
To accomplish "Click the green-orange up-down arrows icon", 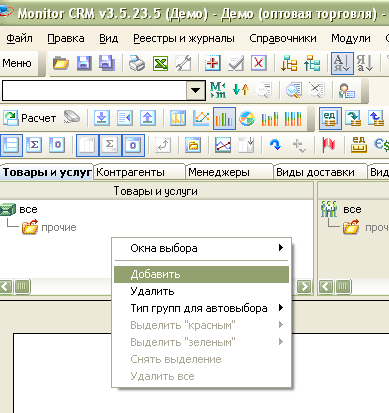I will coord(241,90).
